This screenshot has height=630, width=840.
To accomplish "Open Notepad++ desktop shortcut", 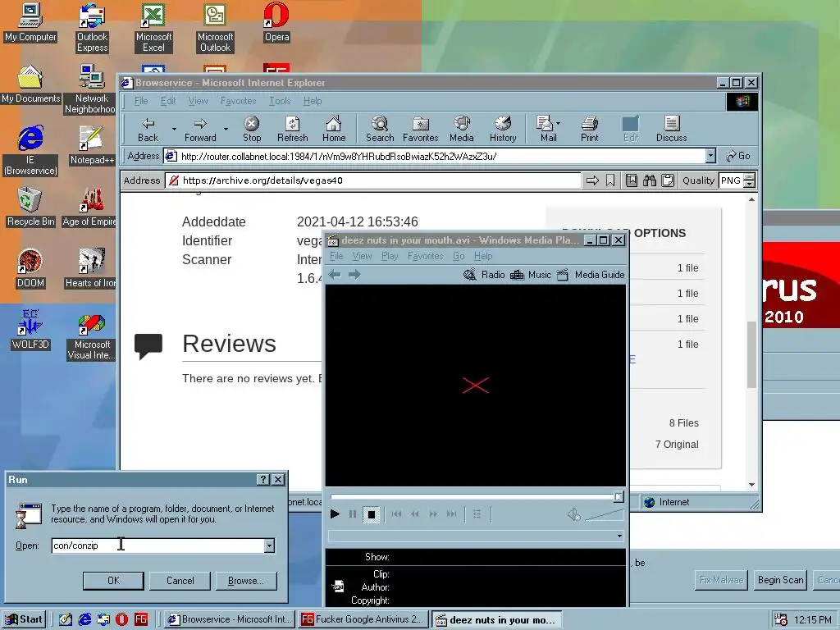I will (92, 145).
